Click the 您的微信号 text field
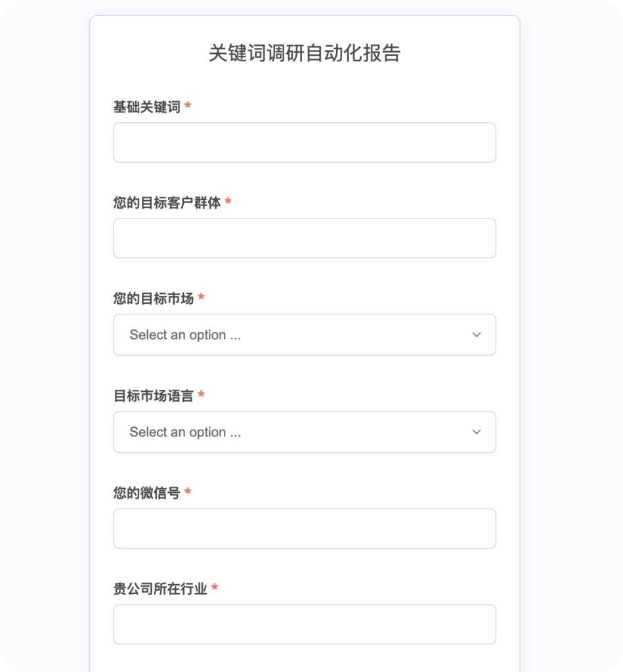623x672 pixels. point(304,528)
